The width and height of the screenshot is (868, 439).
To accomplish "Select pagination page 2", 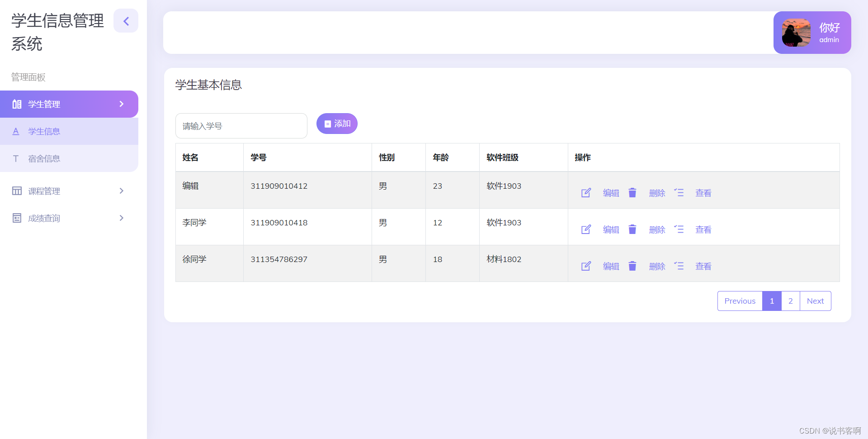I will click(791, 301).
